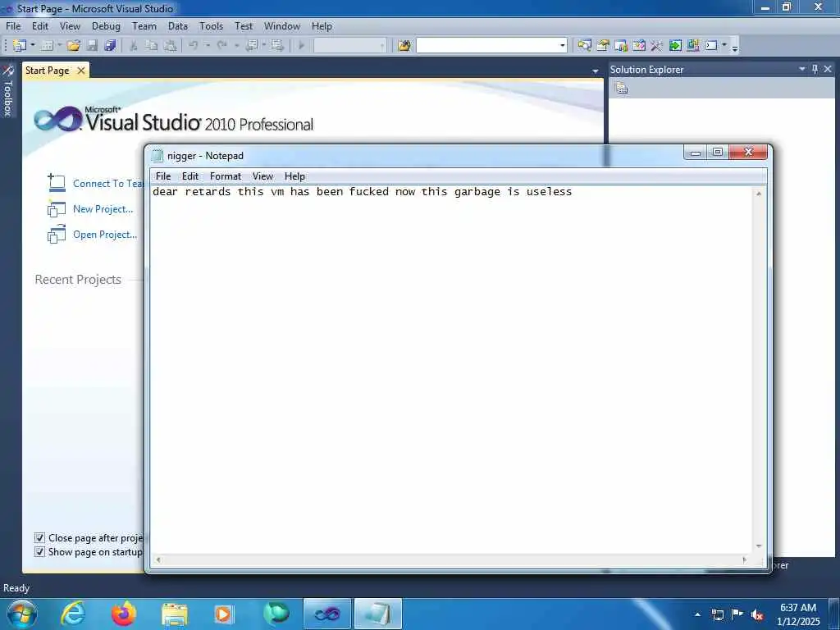This screenshot has height=630, width=840.
Task: Open the Notepad Edit menu
Action: pos(190,176)
